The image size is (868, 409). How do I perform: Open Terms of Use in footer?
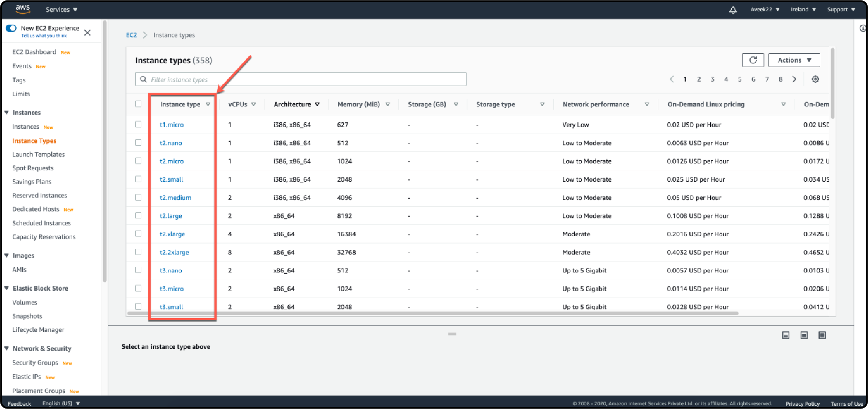[x=847, y=404]
